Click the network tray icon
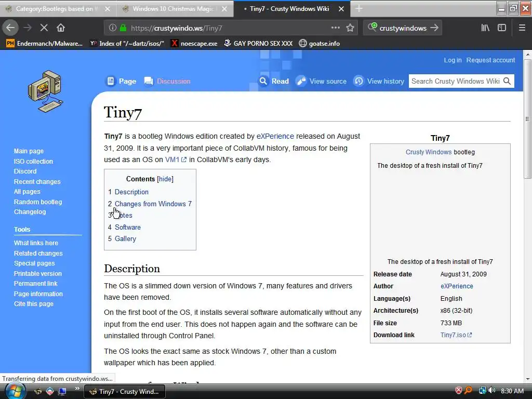Image resolution: width=532 pixels, height=399 pixels. (x=482, y=391)
